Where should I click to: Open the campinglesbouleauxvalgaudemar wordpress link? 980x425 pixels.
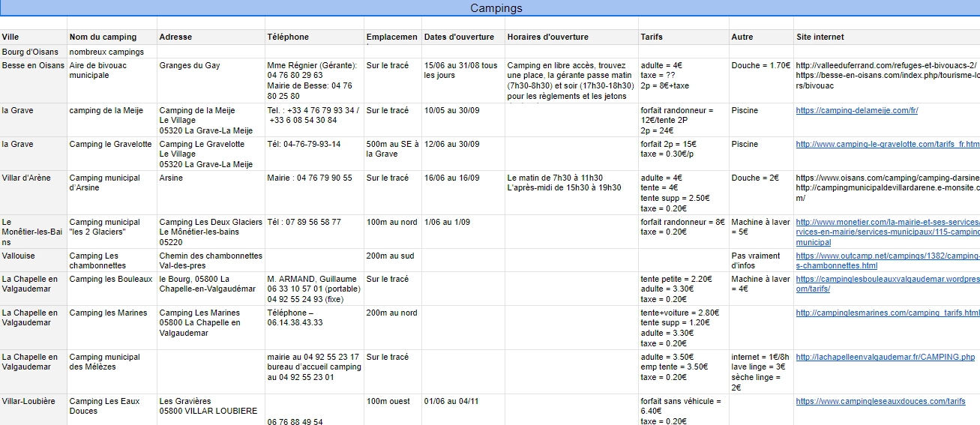tap(888, 283)
